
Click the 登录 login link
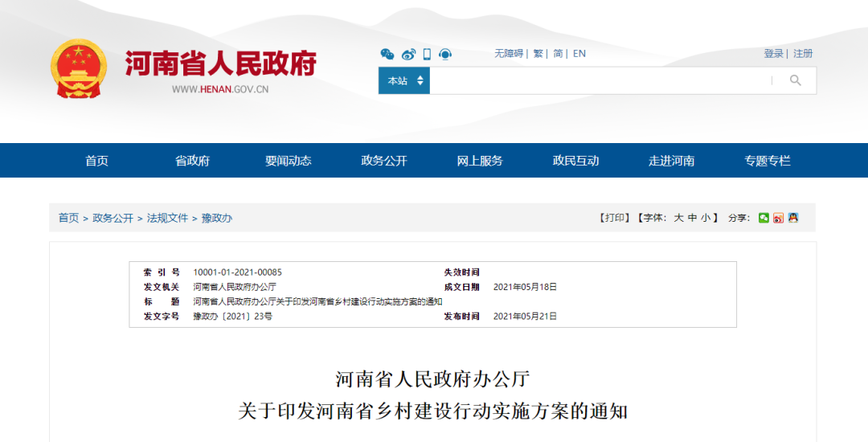tap(774, 54)
